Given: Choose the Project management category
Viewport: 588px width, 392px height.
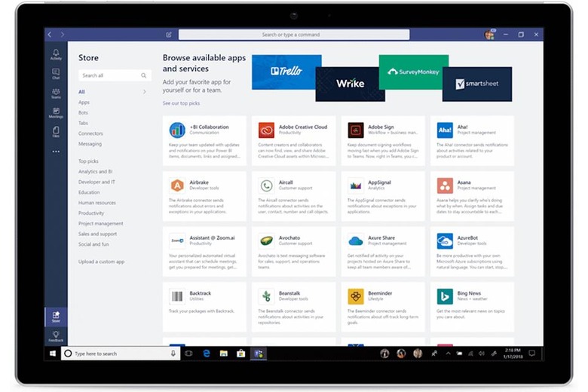Looking at the screenshot, I should pyautogui.click(x=100, y=224).
